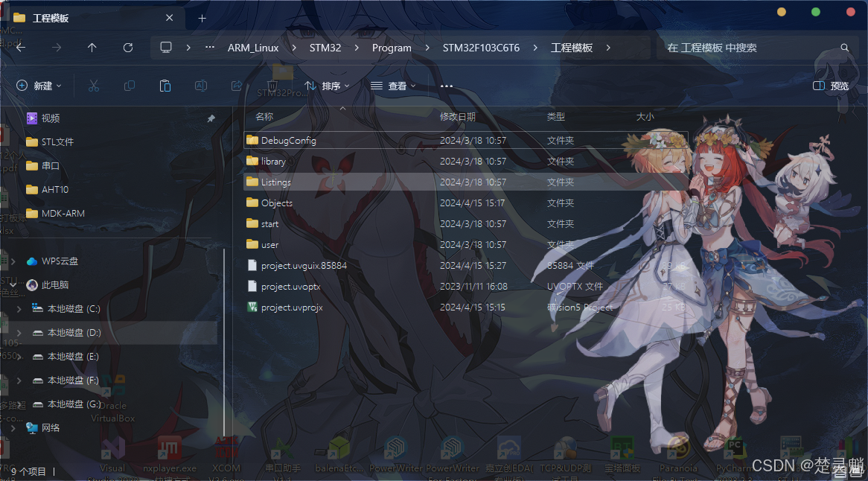Click the forward navigation arrow
The image size is (868, 481).
tap(57, 48)
